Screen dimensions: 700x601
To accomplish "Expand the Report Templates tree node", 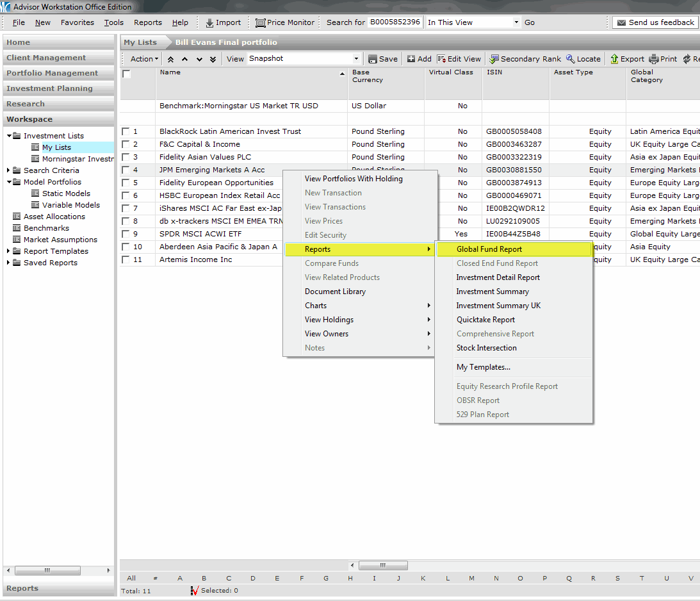I will 9,251.
